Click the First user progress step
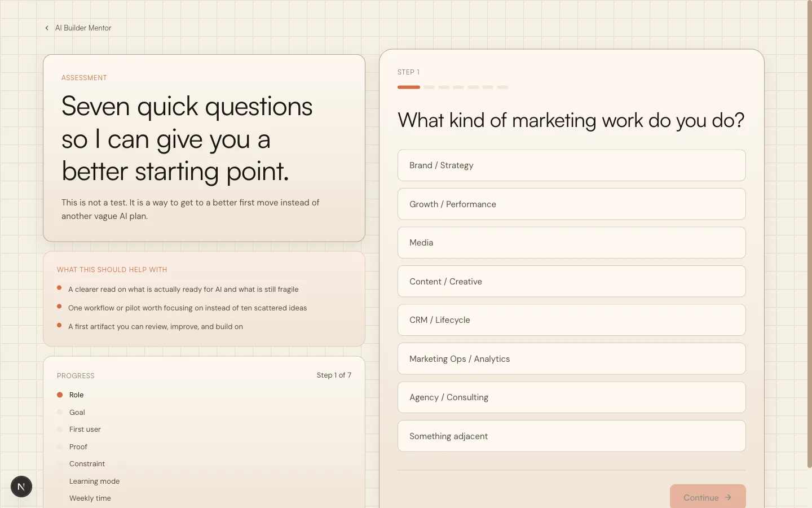This screenshot has width=812, height=508. coord(85,430)
